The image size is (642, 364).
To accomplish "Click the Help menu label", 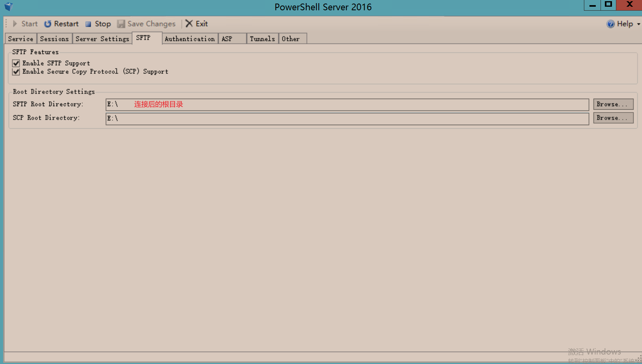I will pyautogui.click(x=625, y=24).
